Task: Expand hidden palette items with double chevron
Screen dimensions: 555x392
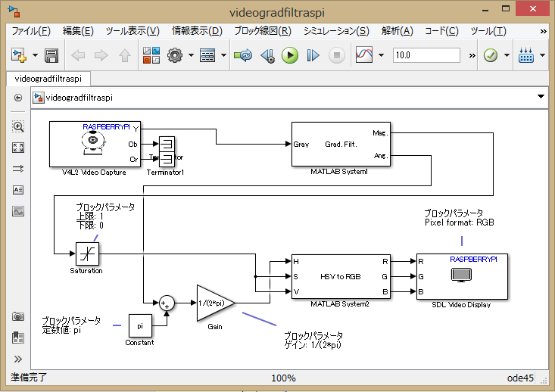Action: tap(18, 359)
